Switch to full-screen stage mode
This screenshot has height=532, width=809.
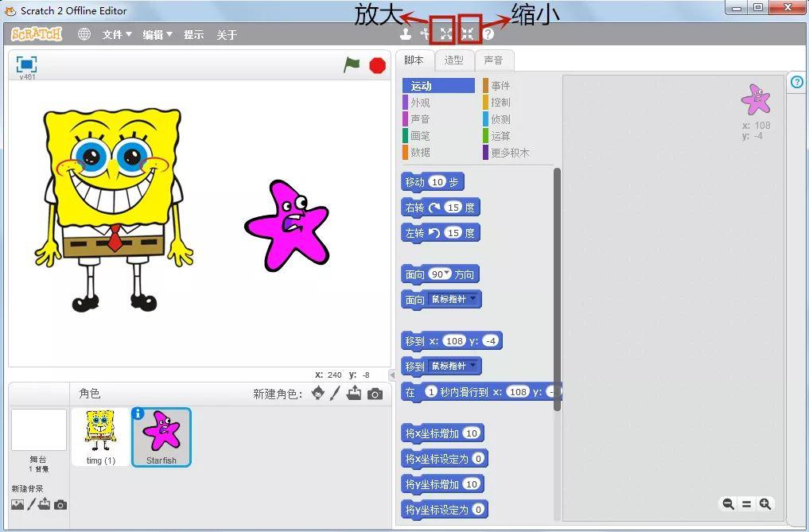26,64
